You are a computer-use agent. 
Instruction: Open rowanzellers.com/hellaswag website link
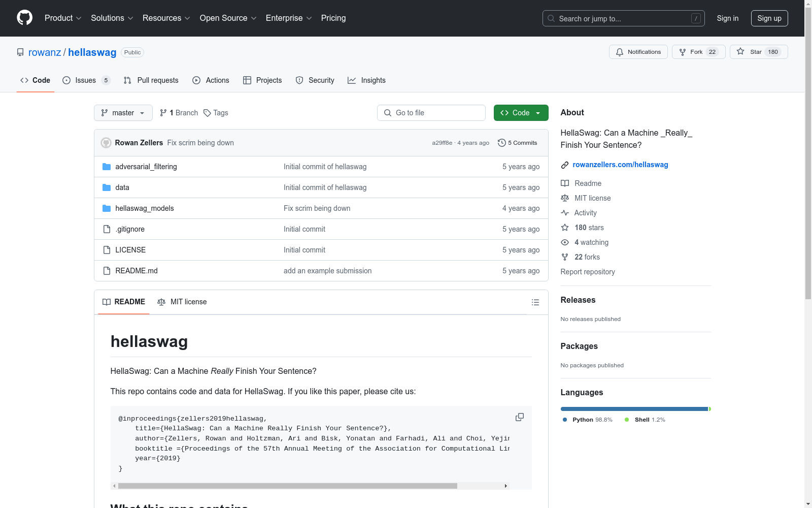[620, 165]
